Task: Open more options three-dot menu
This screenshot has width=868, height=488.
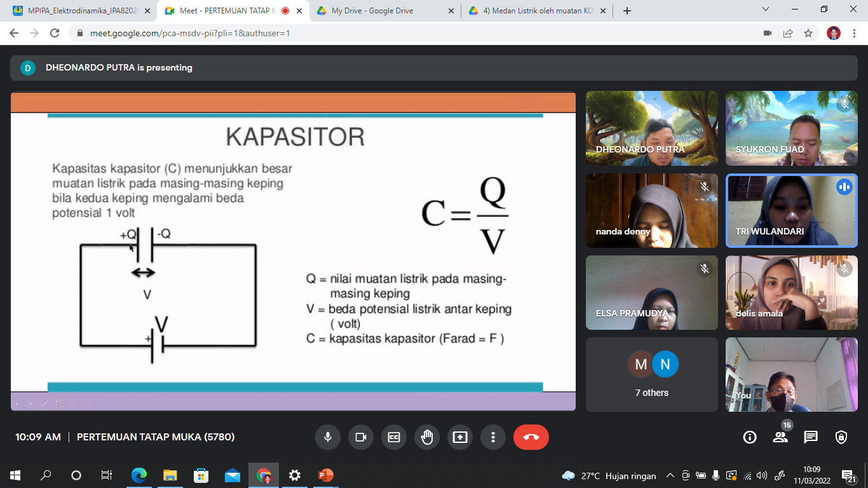Action: (493, 437)
